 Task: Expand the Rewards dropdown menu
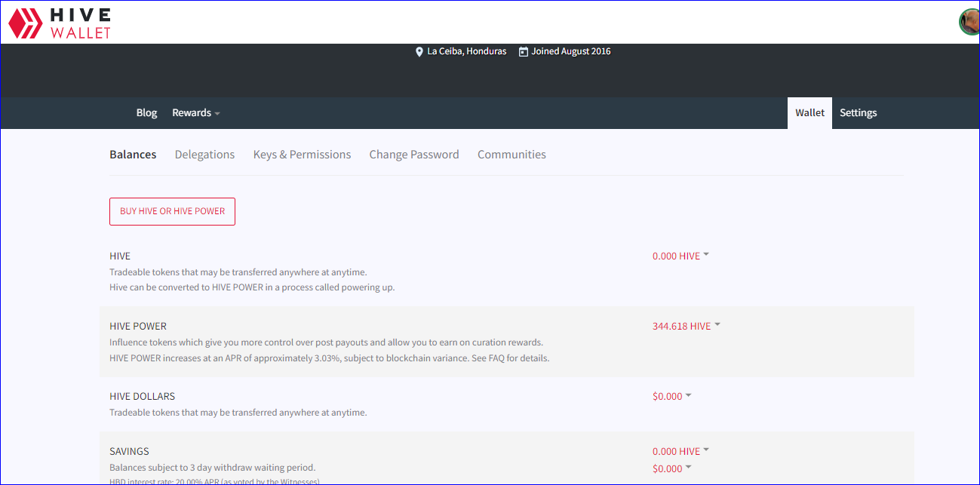click(196, 113)
